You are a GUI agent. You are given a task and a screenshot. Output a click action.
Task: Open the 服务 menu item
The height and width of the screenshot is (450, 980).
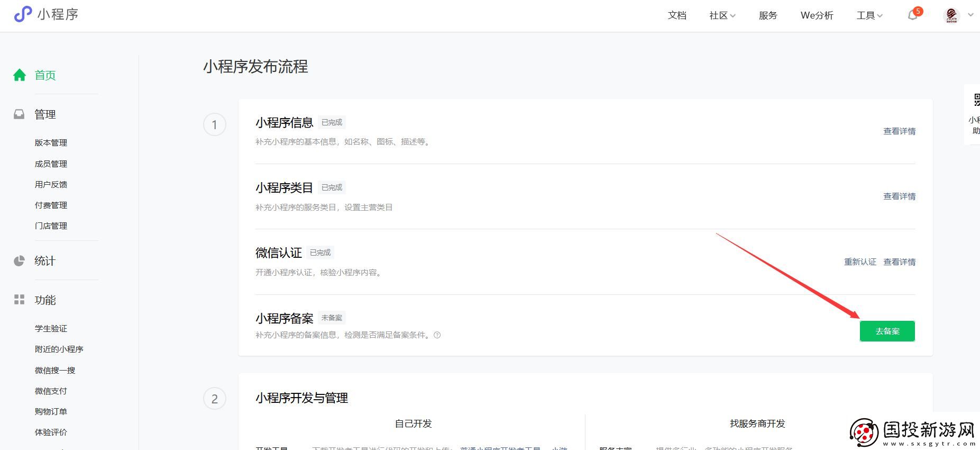tap(768, 15)
